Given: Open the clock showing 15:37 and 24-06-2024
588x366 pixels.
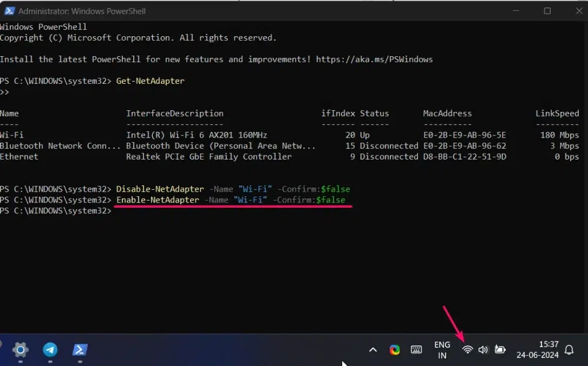Looking at the screenshot, I should click(537, 349).
